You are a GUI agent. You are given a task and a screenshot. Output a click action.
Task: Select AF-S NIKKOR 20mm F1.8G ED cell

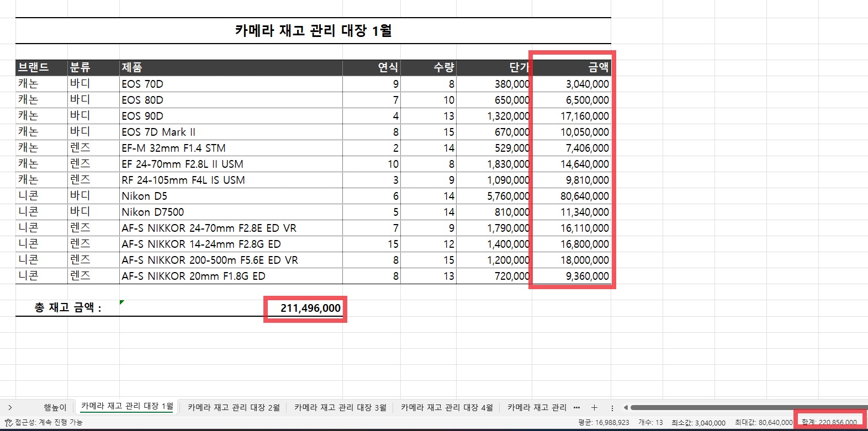tap(231, 276)
